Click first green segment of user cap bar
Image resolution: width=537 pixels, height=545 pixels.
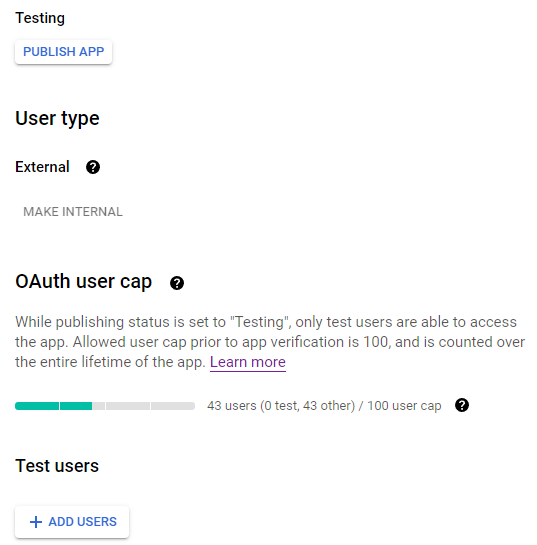[x=37, y=406]
